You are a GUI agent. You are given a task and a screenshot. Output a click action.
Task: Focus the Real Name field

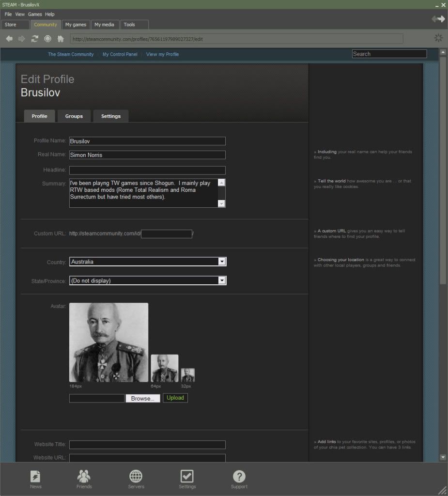147,155
